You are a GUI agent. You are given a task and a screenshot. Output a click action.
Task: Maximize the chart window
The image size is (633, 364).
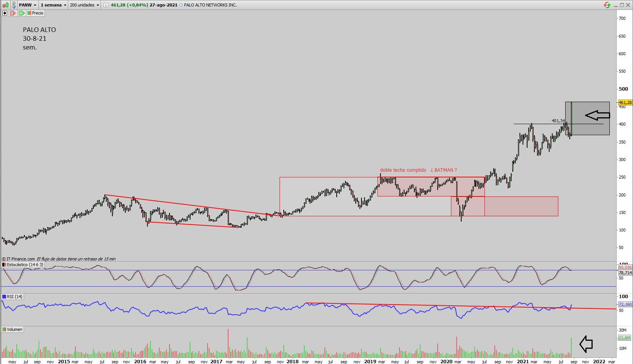[622, 5]
